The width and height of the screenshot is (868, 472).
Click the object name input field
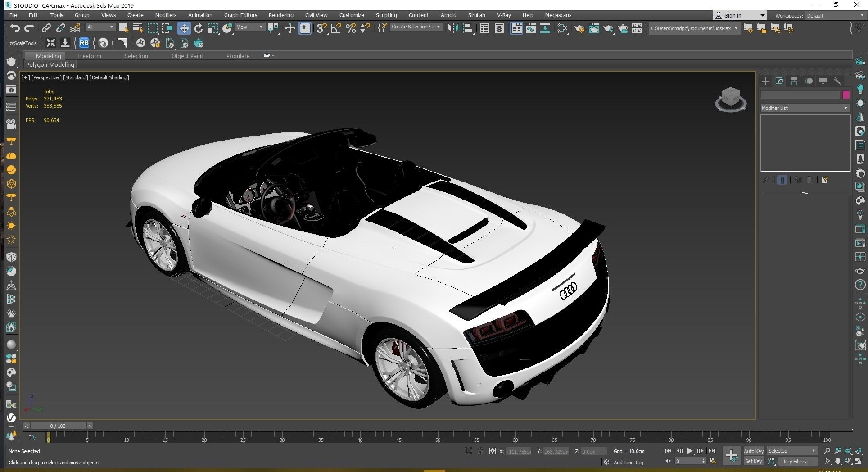[x=800, y=95]
